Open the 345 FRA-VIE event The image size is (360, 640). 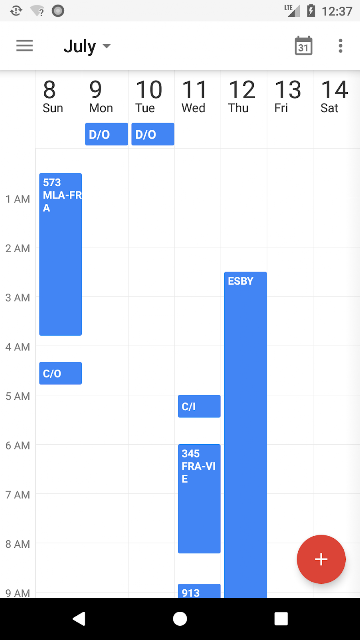point(199,499)
